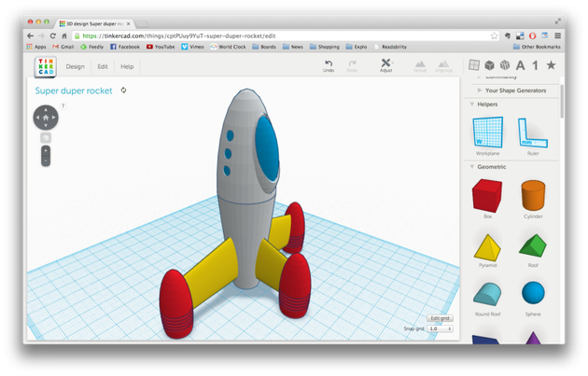
Task: Undo the last action
Action: [329, 65]
